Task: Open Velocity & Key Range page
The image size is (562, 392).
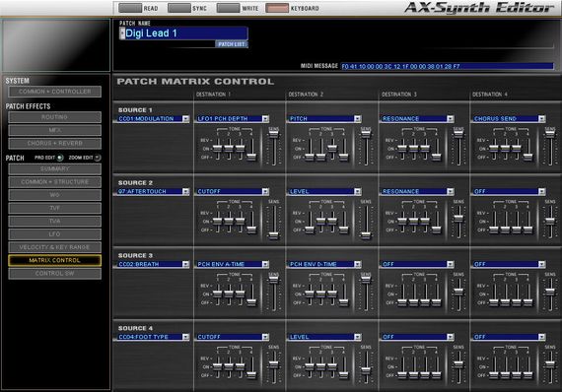Action: (x=55, y=247)
